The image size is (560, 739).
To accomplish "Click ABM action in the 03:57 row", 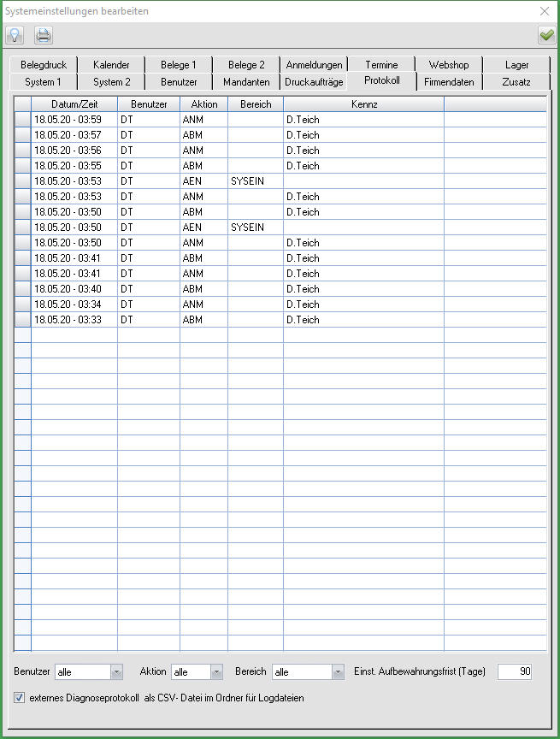I will [192, 135].
